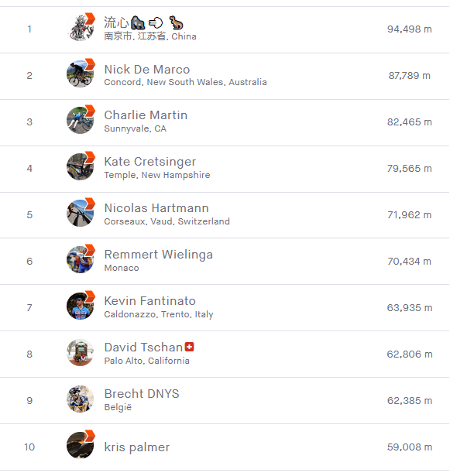
Task: Click Nick De Marco's orange subscriber badge
Action: pyautogui.click(x=90, y=64)
